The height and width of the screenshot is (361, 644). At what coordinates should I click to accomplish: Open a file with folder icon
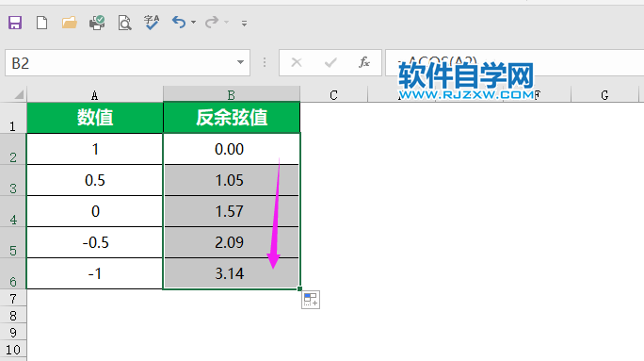[x=70, y=23]
